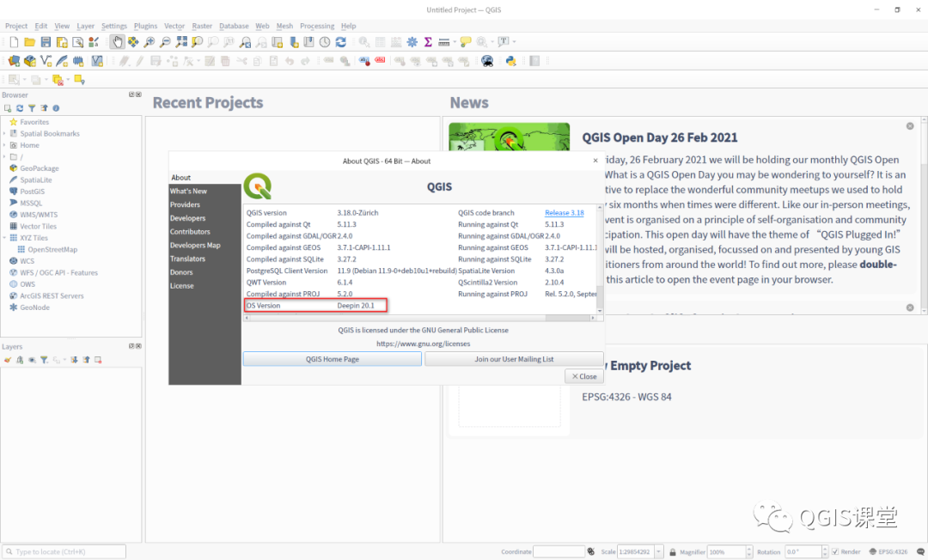Click the QGIS Open Day news thumbnail
Screen dimensions: 928x560
509,137
